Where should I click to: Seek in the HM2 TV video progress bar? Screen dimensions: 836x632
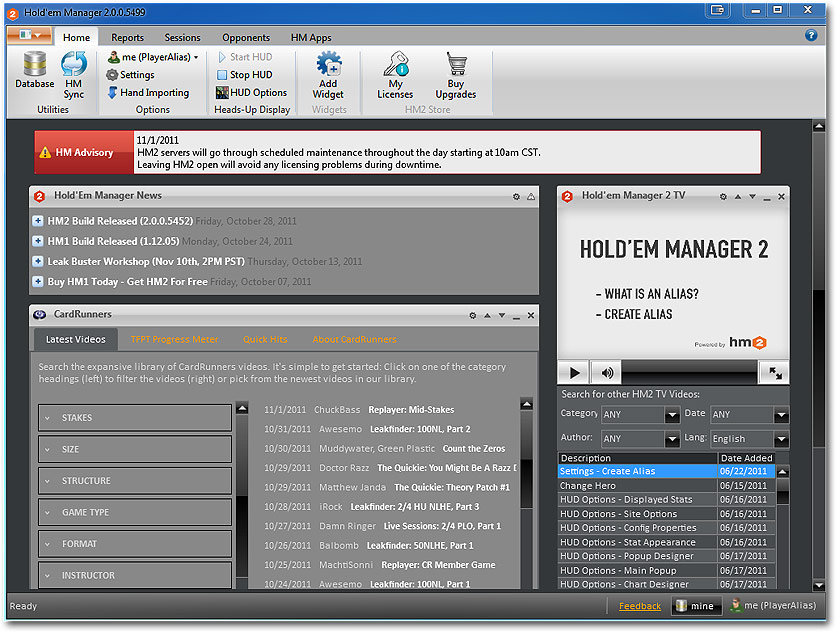[689, 372]
